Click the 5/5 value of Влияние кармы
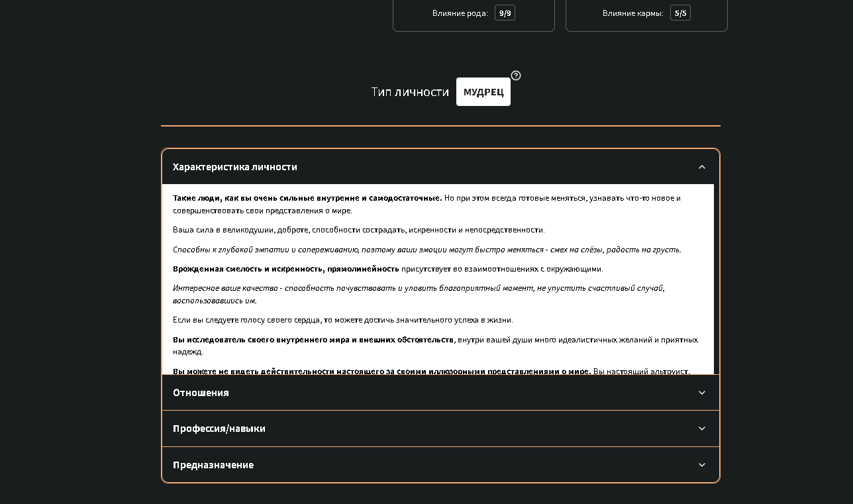Viewport: 853px width, 504px height. (680, 13)
